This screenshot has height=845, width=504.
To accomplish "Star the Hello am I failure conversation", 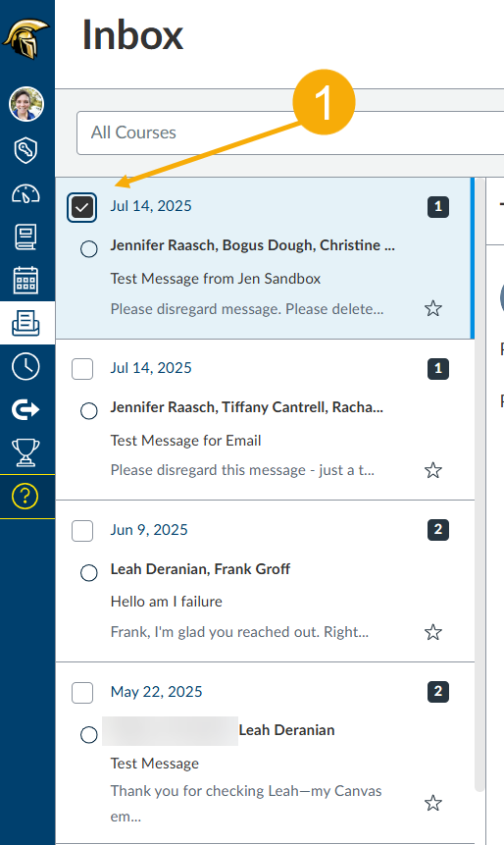I will point(433,632).
